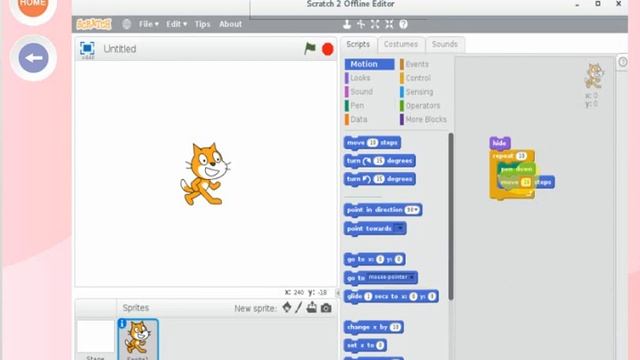Screen dimensions: 640x360
Task: Click the 'set x to' value field
Action: 380,345
